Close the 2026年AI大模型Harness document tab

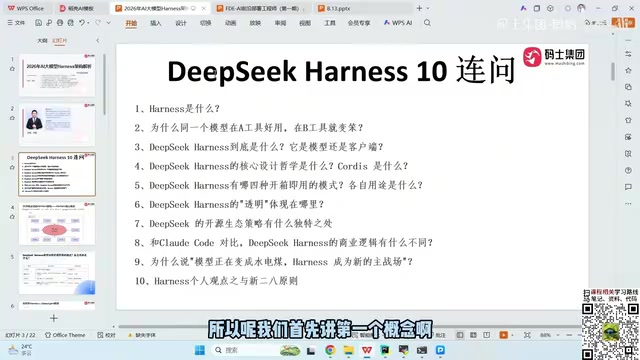203,8
